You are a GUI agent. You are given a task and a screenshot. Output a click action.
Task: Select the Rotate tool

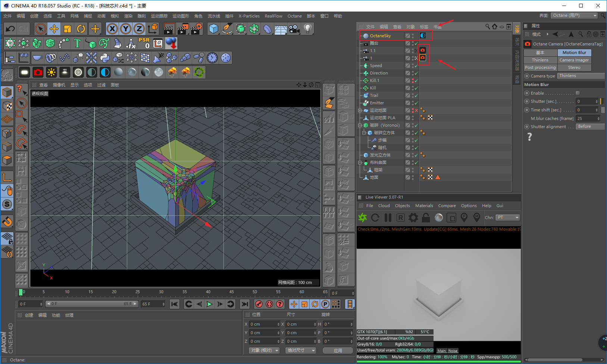click(81, 29)
